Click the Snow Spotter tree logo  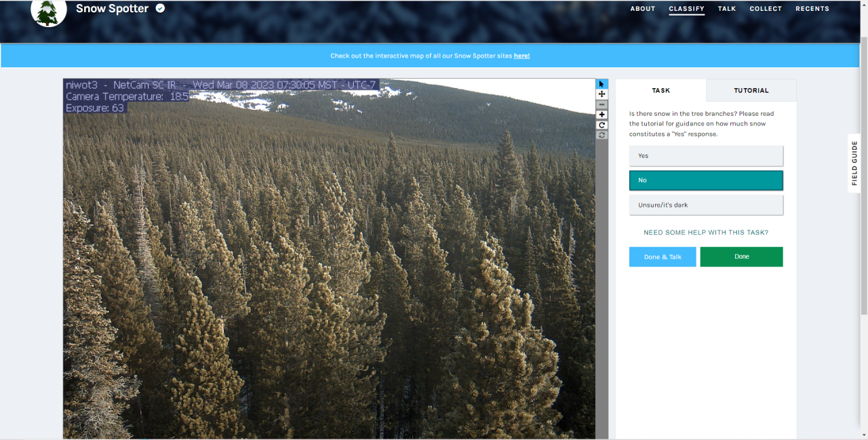point(49,11)
